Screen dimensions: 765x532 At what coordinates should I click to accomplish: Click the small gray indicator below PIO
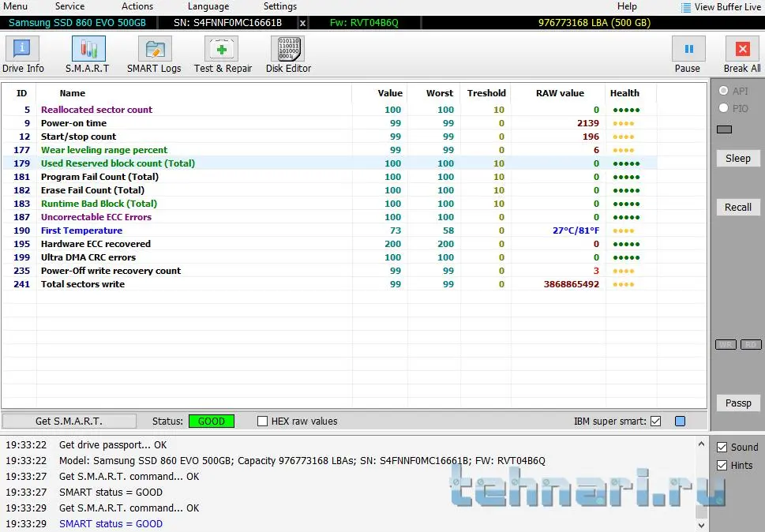tap(724, 129)
